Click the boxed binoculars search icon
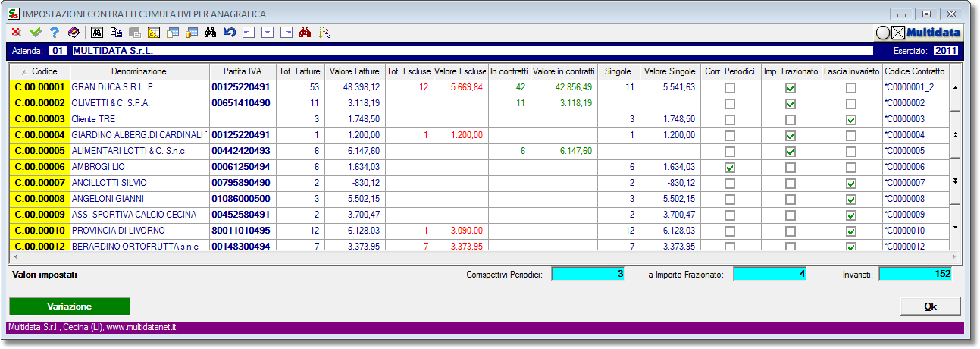 click(96, 33)
